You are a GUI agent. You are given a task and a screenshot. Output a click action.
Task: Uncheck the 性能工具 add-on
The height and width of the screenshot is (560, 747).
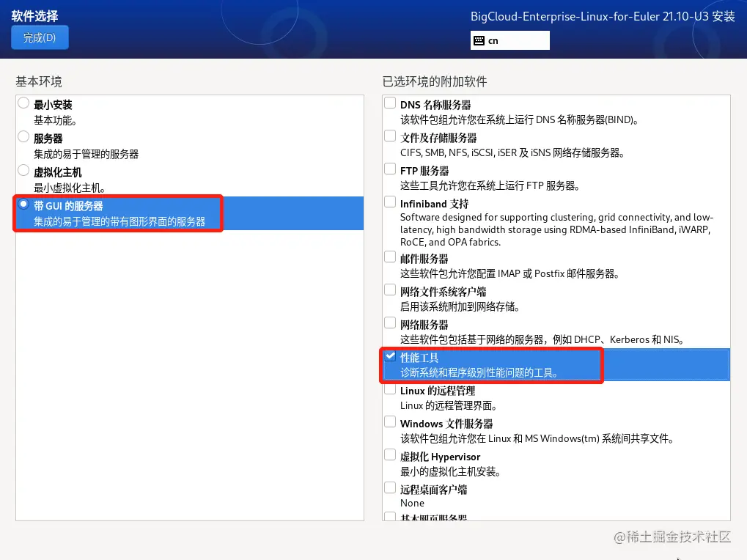[x=389, y=356]
